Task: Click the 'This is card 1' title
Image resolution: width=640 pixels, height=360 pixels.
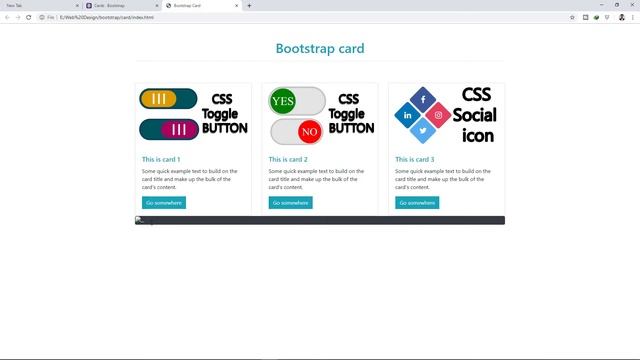Action: [x=161, y=159]
